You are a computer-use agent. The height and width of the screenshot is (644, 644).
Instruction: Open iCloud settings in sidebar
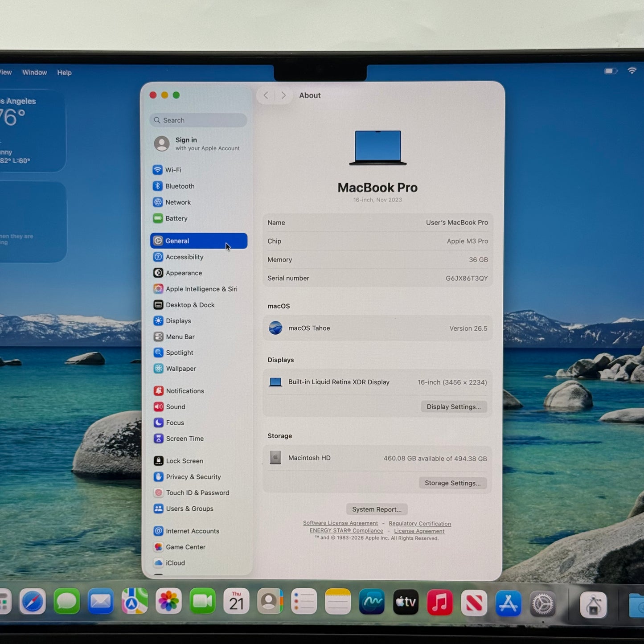point(198,563)
